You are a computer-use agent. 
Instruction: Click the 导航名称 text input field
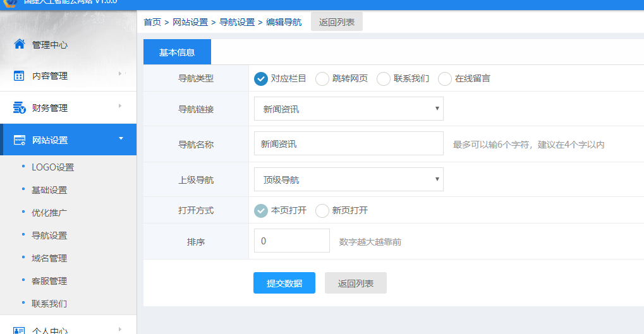click(348, 144)
